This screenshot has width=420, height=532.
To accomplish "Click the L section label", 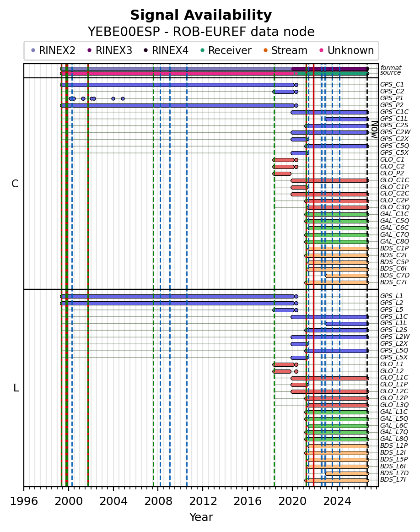I will (x=16, y=388).
